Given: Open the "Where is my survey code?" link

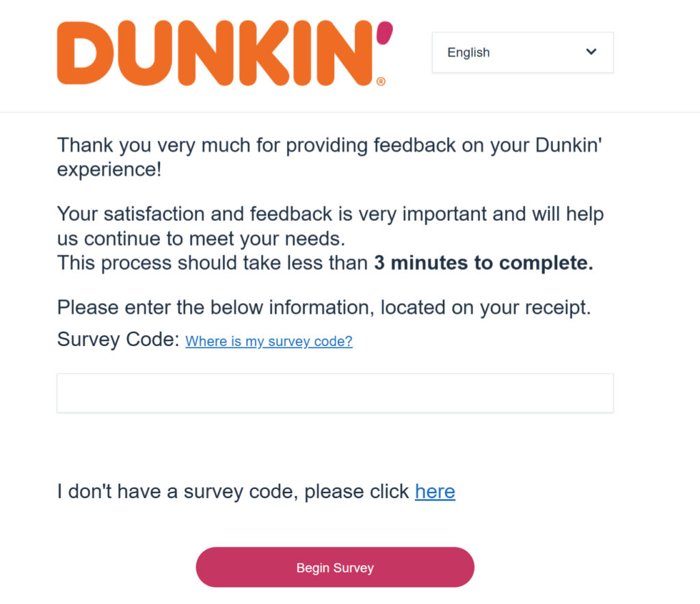Looking at the screenshot, I should coord(269,341).
